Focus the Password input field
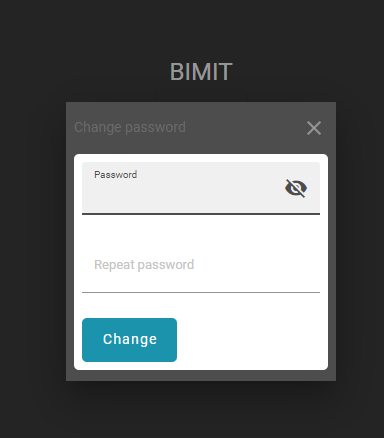 201,188
